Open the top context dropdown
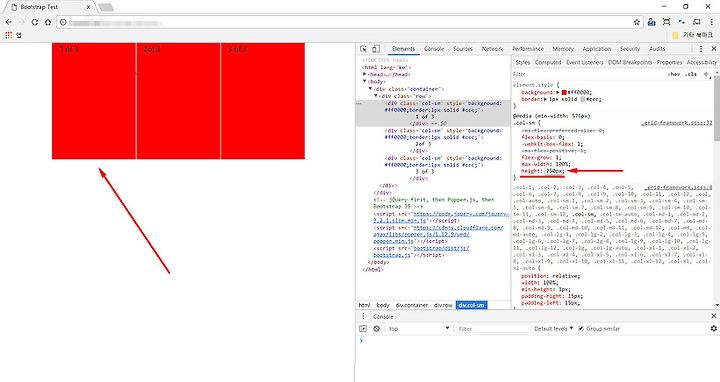720x382 pixels. pyautogui.click(x=419, y=329)
